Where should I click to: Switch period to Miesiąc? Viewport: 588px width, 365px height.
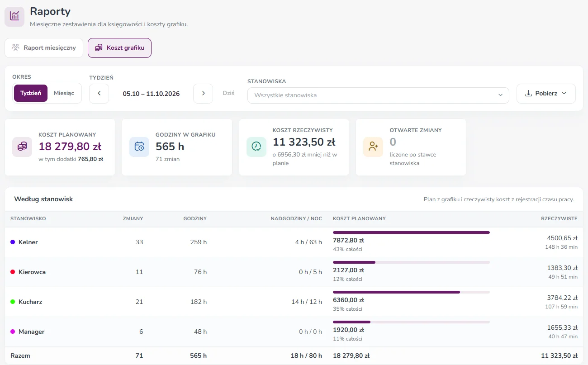pos(64,93)
